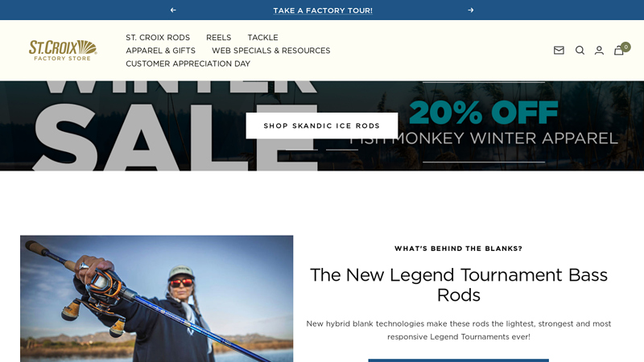Click the Shop Skandic Ice Rods button
Image resolution: width=644 pixels, height=362 pixels.
[x=321, y=125]
